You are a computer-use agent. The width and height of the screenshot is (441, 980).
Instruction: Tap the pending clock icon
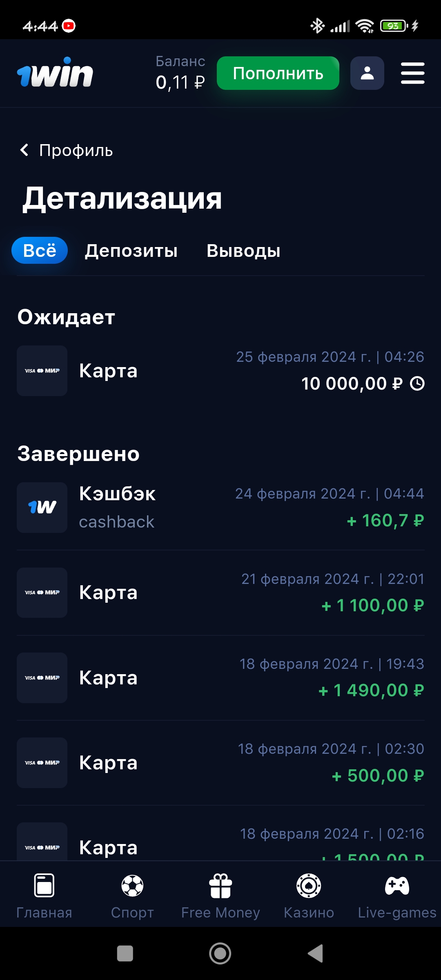click(x=417, y=383)
